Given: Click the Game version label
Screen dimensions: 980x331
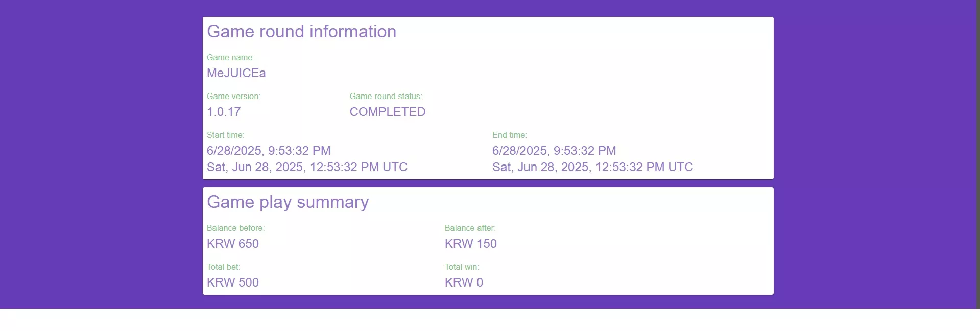Looking at the screenshot, I should (233, 97).
